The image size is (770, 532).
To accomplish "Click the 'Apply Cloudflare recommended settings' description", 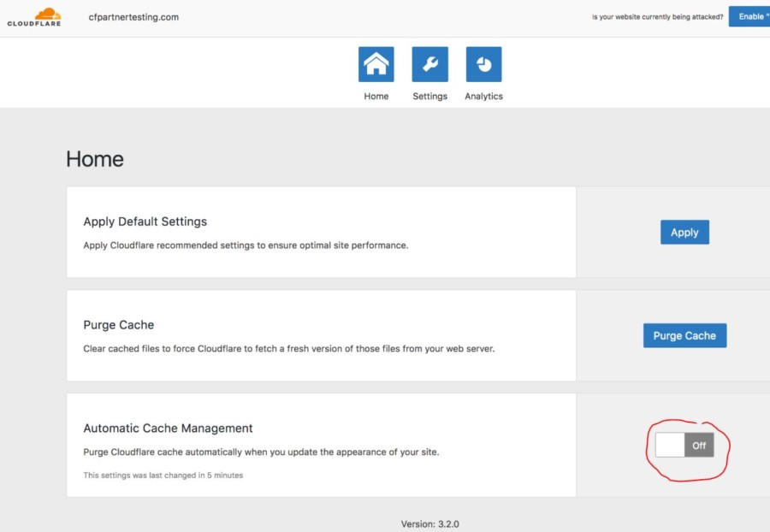I will 246,245.
